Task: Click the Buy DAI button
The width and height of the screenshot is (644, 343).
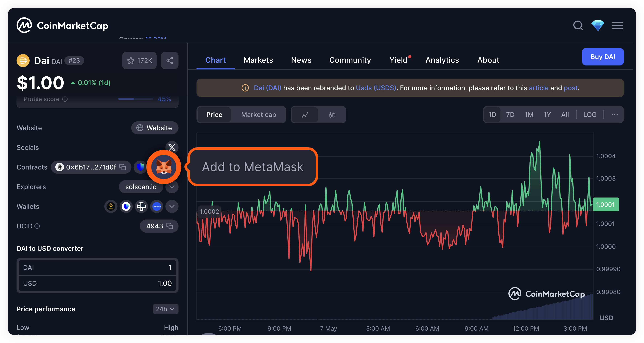Action: click(603, 57)
